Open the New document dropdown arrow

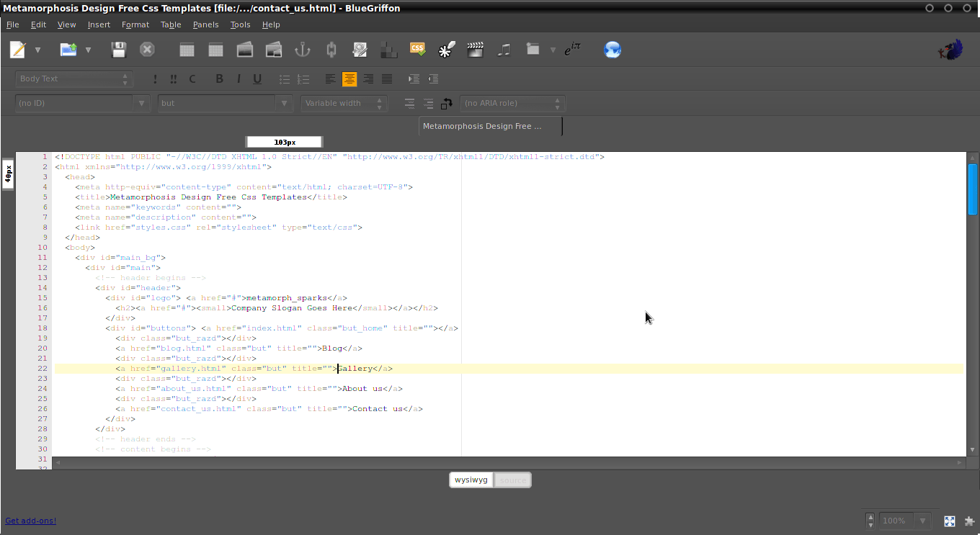point(37,50)
